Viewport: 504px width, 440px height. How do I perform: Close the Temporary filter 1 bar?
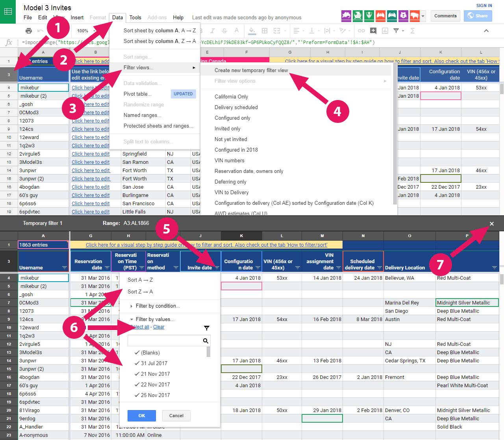[x=492, y=224]
